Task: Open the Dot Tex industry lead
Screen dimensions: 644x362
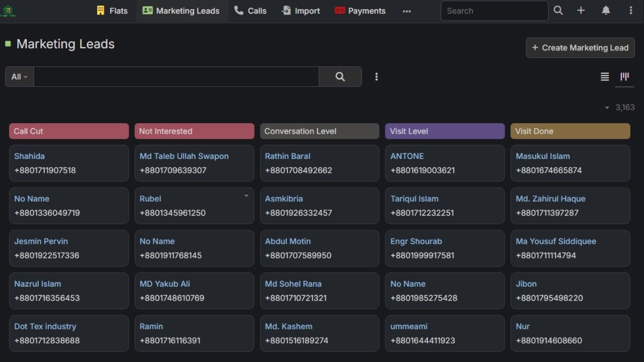Action: pos(45,326)
